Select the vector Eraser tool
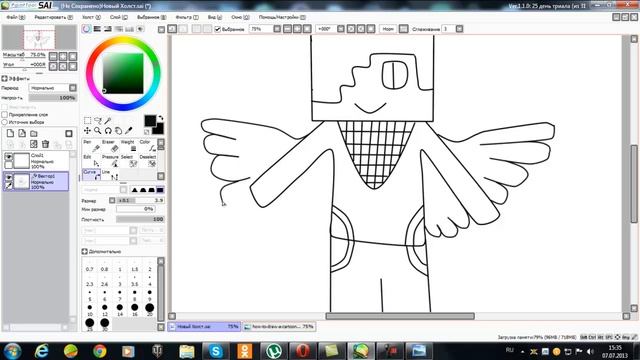Viewport: 640px width, 360px height. 109,146
